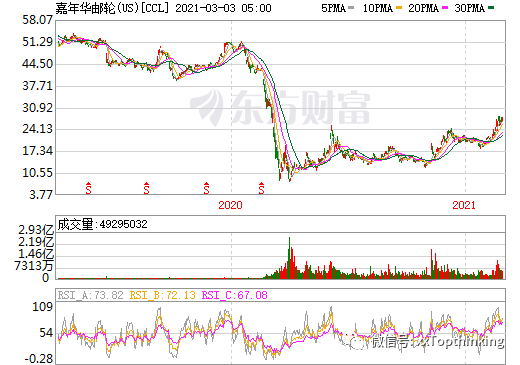
Task: Click the 5PMA gray legend swatch
Action: point(351,8)
